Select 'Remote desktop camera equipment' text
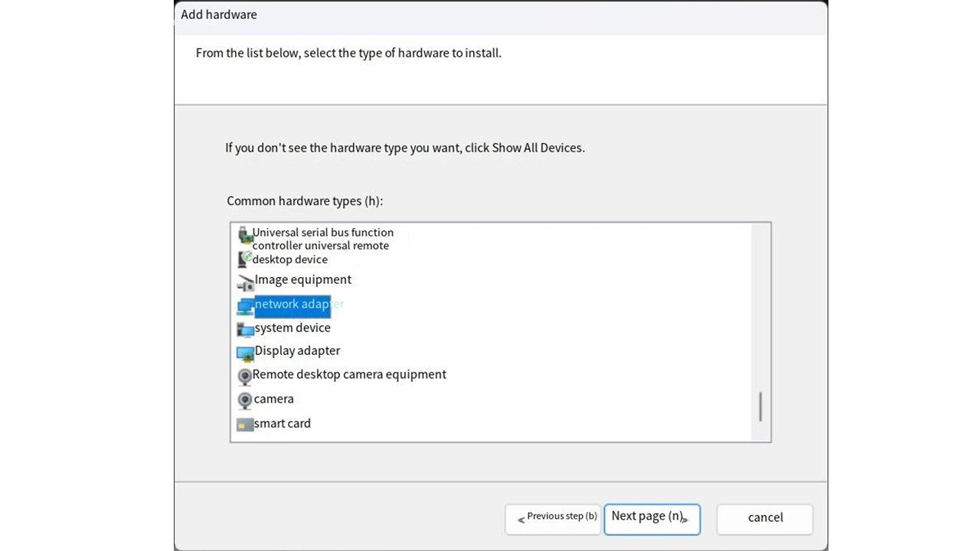Image resolution: width=980 pixels, height=551 pixels. (x=349, y=374)
